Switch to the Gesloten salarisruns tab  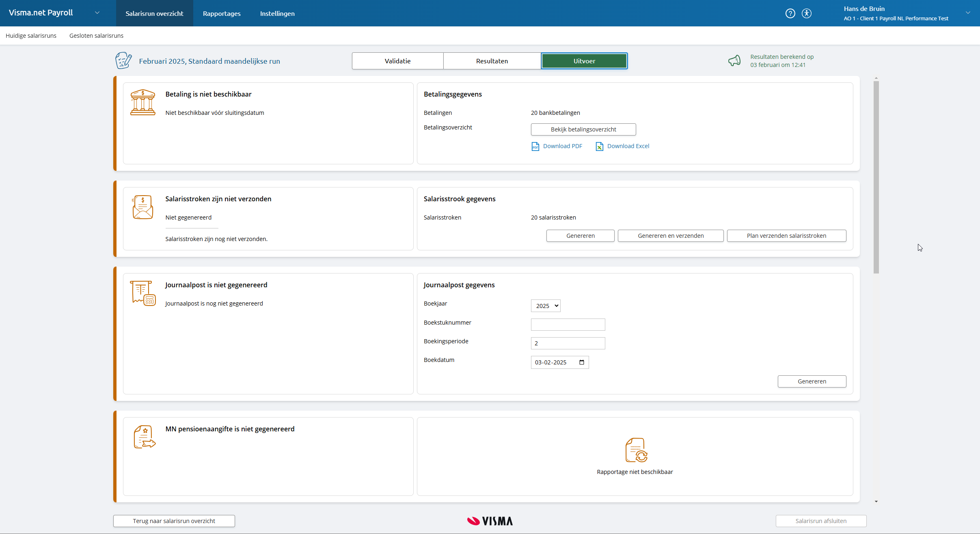pos(96,36)
